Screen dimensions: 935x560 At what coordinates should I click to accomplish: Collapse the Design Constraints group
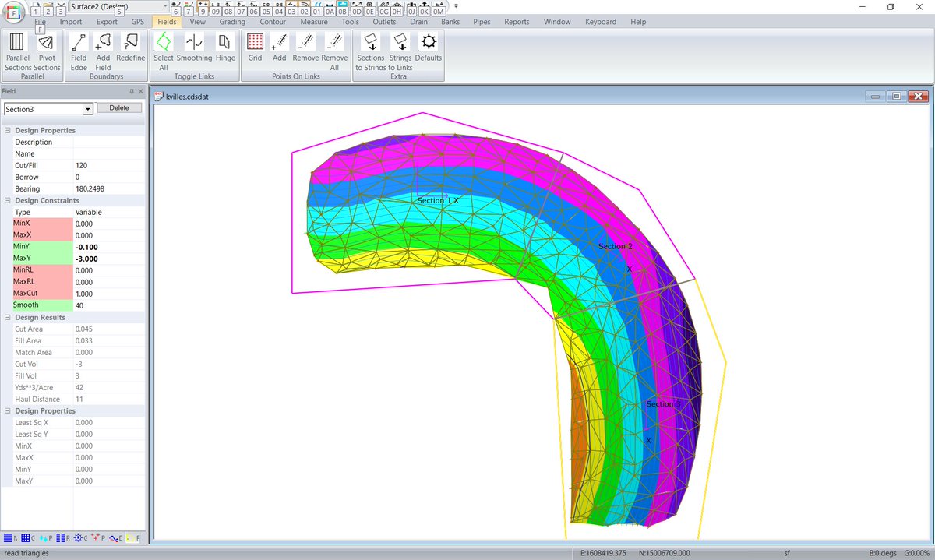(x=8, y=200)
